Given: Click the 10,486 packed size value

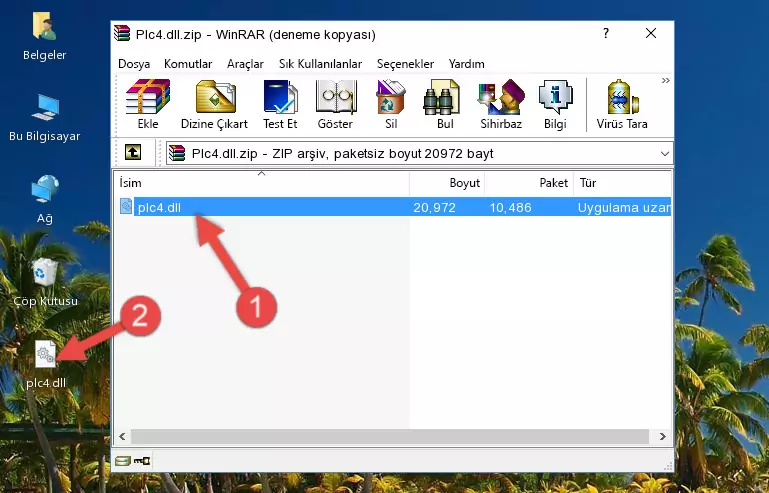Looking at the screenshot, I should point(510,208).
